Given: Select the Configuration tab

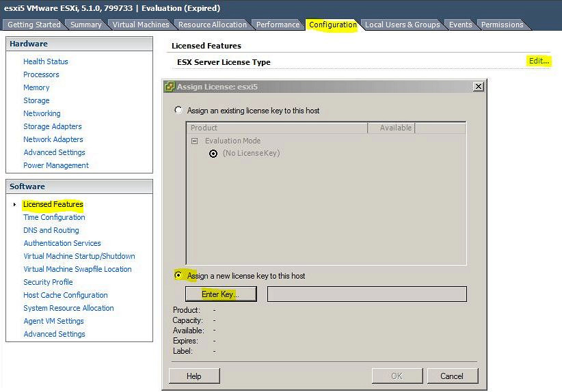Looking at the screenshot, I should 333,25.
